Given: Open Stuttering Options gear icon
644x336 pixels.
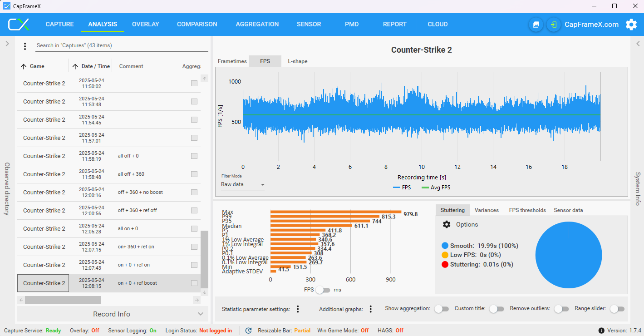Looking at the screenshot, I should [x=447, y=224].
